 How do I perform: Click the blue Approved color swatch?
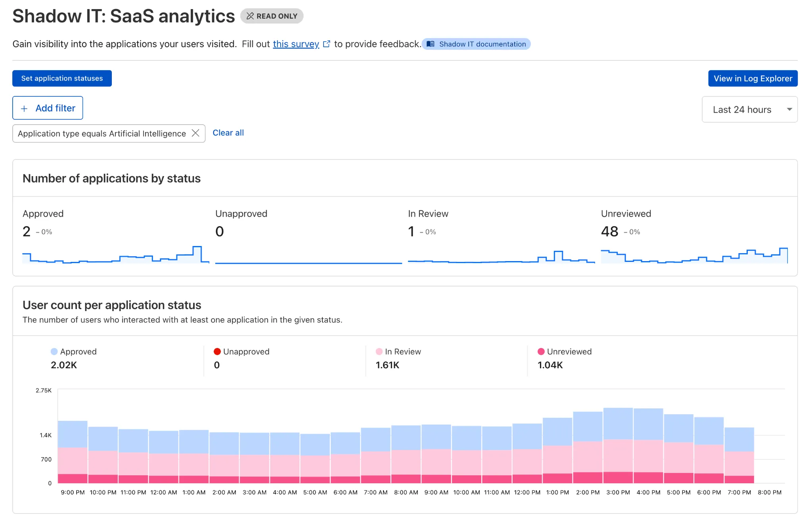[54, 352]
